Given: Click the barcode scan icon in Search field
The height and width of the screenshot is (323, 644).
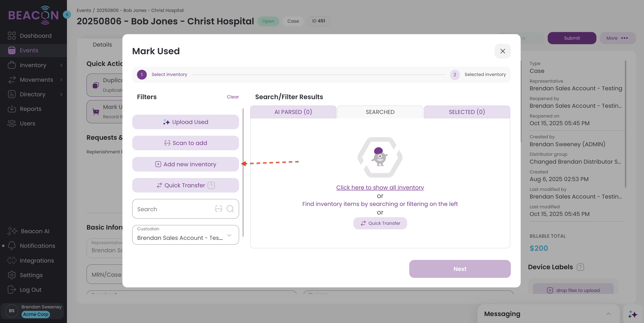Looking at the screenshot, I should tap(218, 209).
